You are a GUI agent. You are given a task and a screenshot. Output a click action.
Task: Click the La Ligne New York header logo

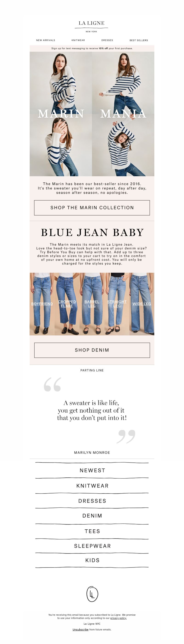91,26
